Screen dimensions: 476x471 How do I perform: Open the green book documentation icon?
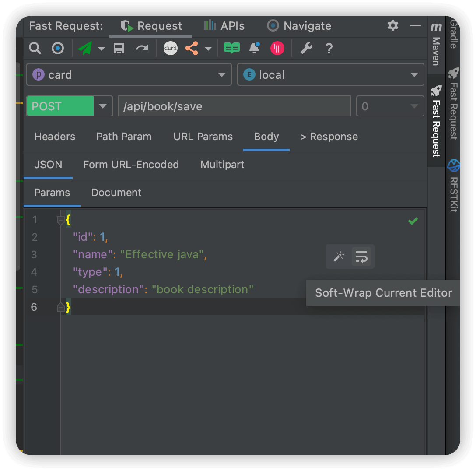pyautogui.click(x=231, y=48)
